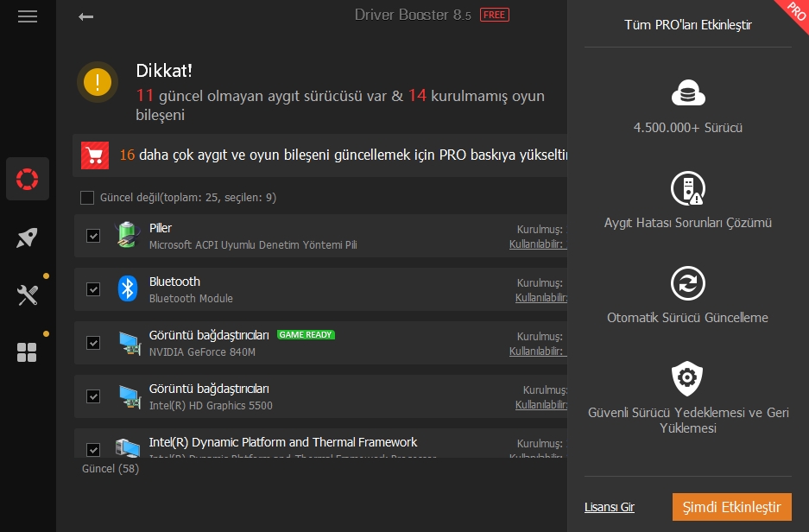Click the Bluetooth logo icon
The image size is (809, 532).
[128, 288]
